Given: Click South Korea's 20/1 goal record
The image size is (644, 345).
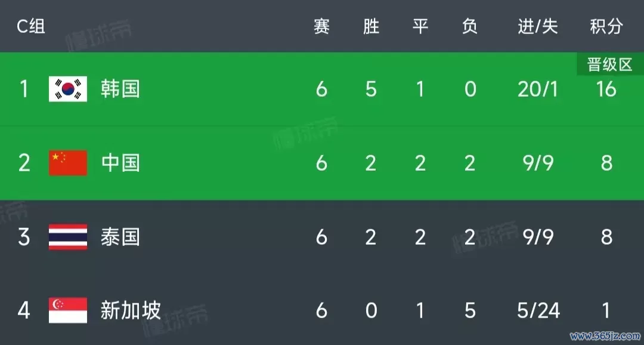Looking at the screenshot, I should coord(538,89).
